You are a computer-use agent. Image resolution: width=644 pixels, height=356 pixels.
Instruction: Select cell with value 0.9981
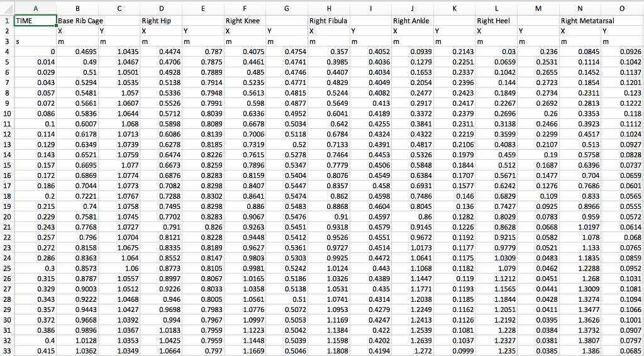245,268
